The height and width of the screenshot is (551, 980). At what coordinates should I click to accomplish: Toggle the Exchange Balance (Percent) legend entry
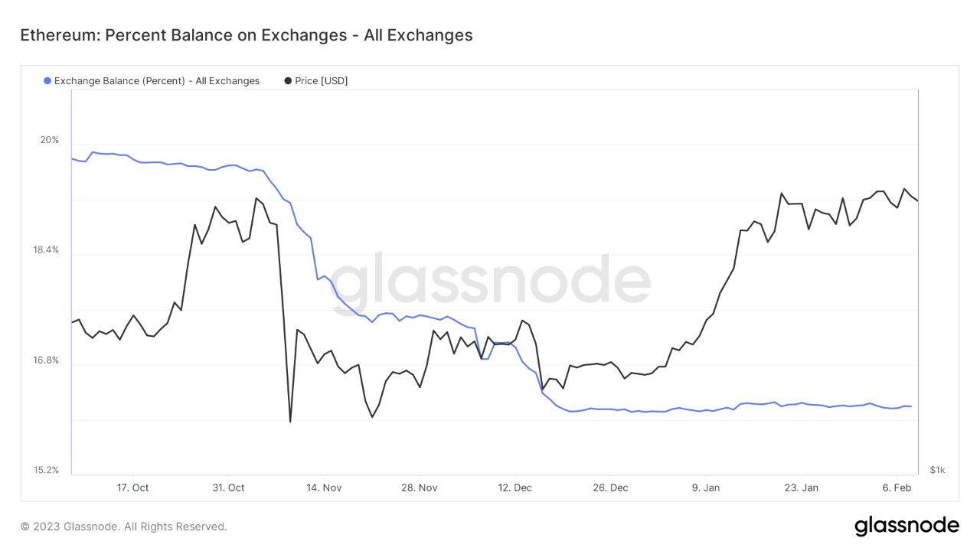click(x=152, y=81)
